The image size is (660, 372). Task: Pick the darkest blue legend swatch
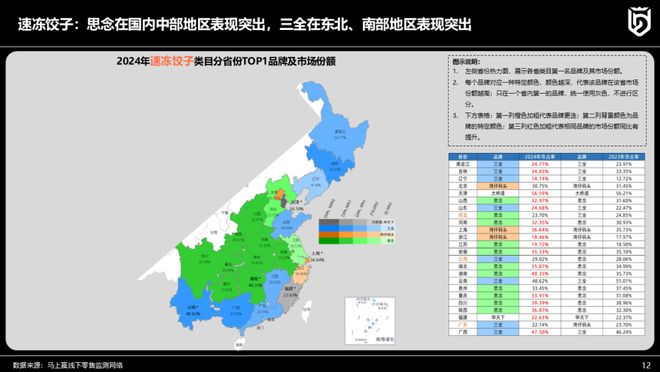click(329, 229)
